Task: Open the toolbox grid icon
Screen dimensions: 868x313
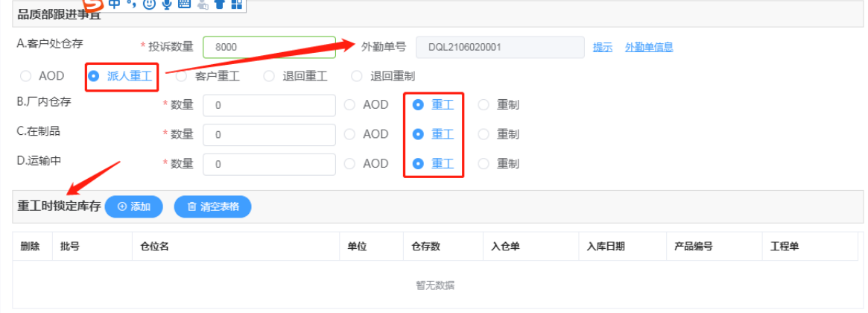Action: [x=236, y=4]
